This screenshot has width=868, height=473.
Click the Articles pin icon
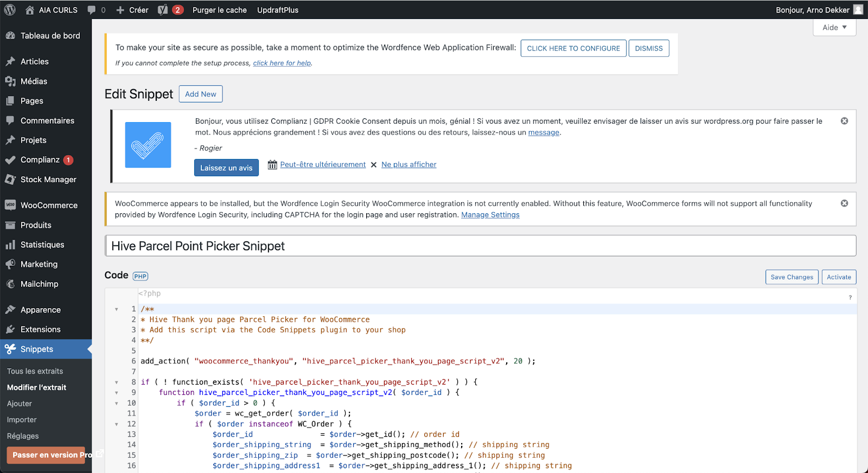pyautogui.click(x=10, y=62)
